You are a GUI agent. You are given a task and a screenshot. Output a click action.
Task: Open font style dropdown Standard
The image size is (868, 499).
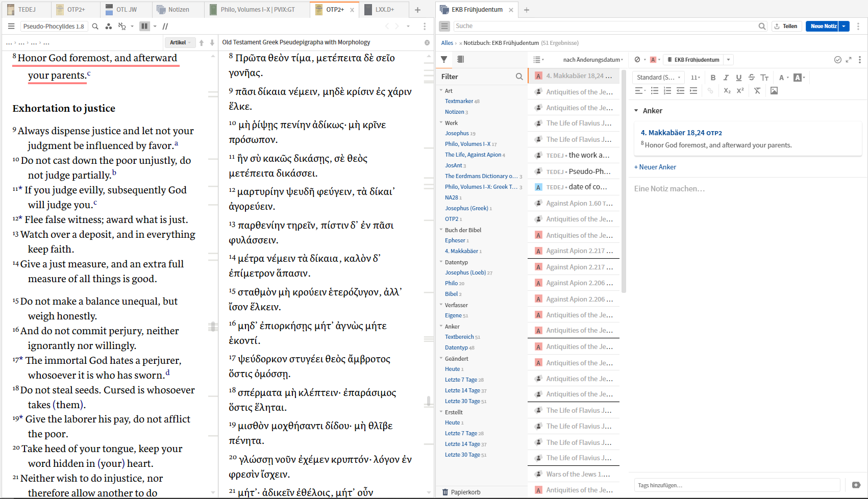tap(659, 78)
